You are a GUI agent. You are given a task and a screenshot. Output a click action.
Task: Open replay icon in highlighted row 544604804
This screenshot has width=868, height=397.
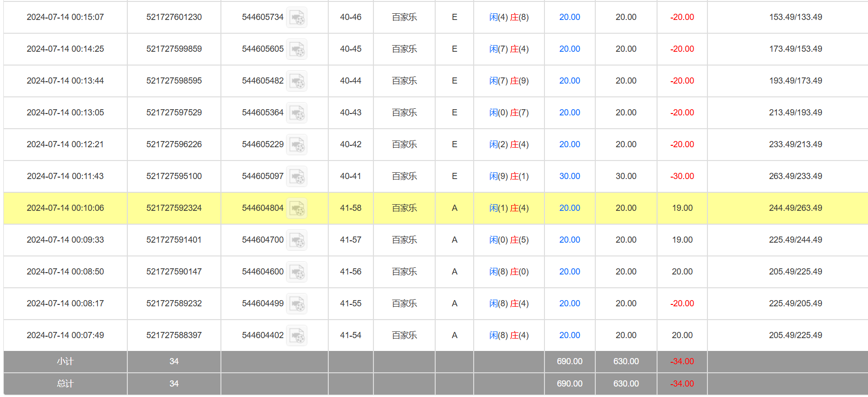(296, 208)
